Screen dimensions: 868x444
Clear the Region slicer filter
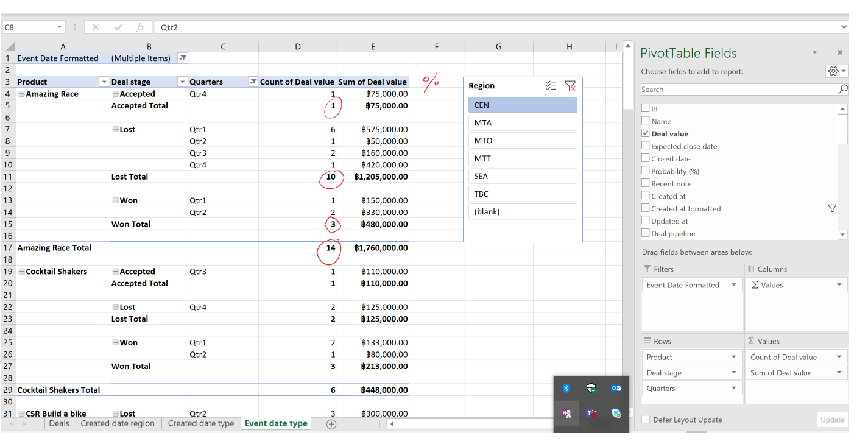[570, 86]
